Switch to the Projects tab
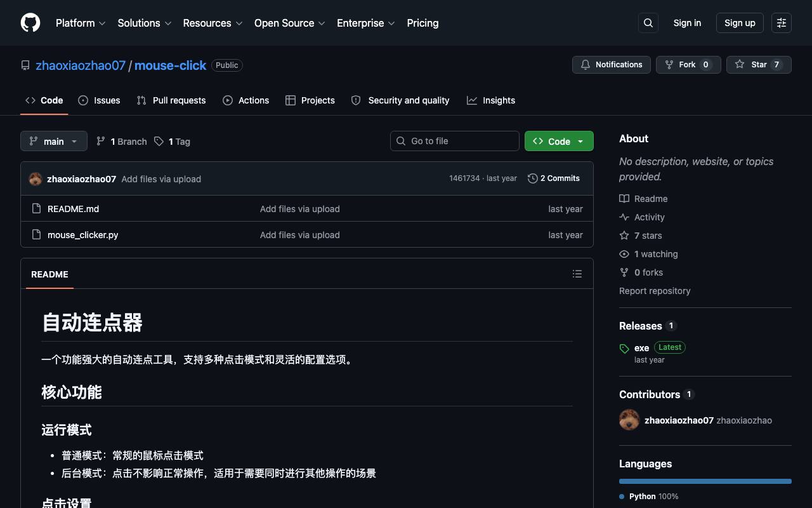 pyautogui.click(x=310, y=100)
